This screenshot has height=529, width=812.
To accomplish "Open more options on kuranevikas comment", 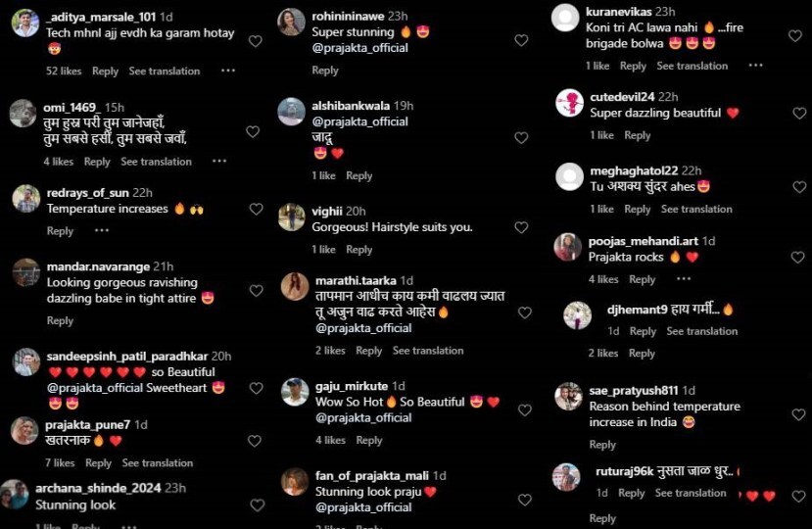I will [755, 66].
